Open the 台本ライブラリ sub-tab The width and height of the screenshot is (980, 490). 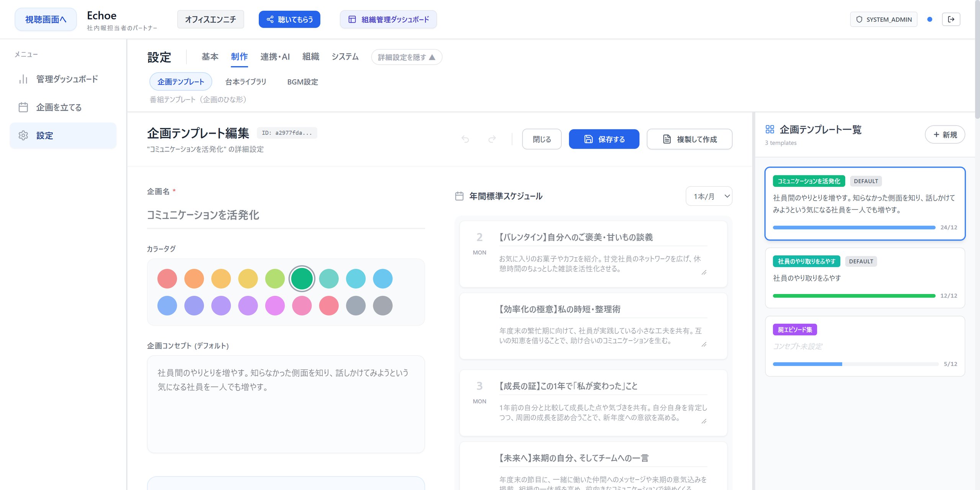(245, 82)
